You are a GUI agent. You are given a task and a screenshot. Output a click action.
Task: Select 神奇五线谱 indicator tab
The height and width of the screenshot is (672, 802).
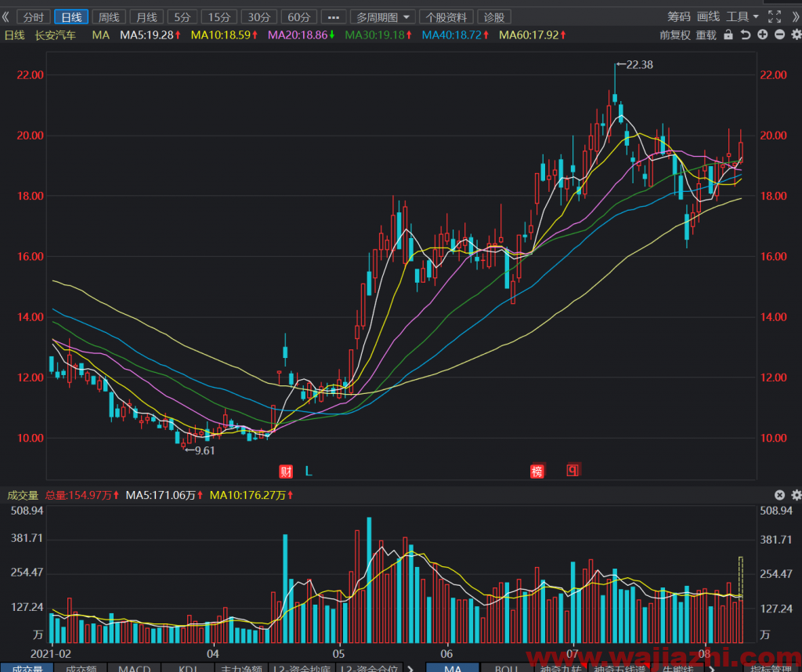(620, 667)
